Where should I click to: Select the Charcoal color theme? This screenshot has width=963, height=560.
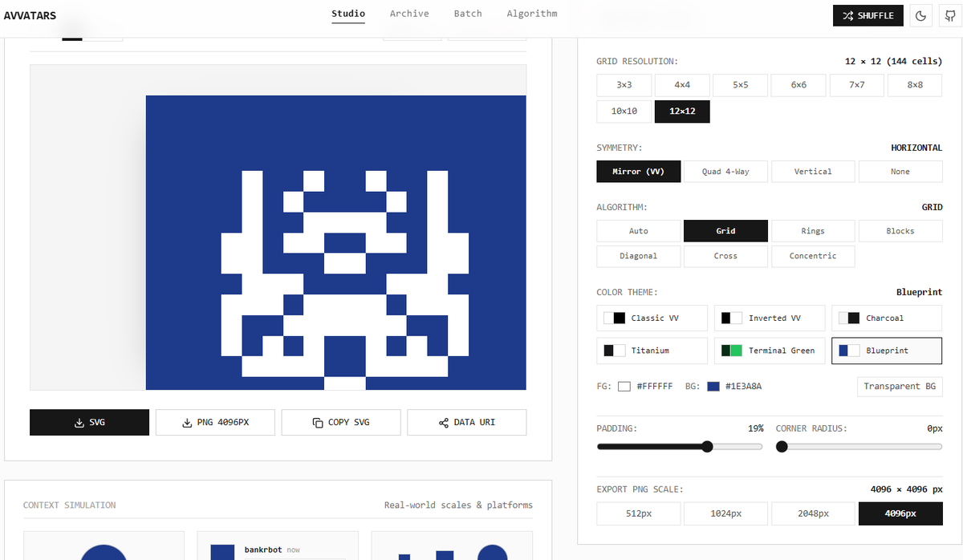887,319
